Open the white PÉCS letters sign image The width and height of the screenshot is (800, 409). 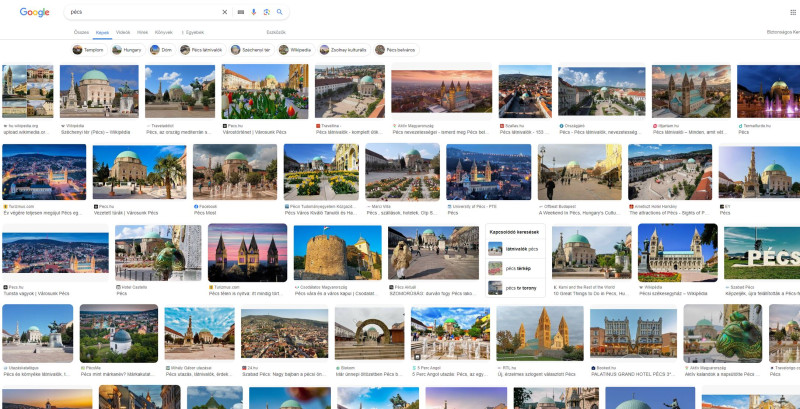pyautogui.click(x=762, y=253)
